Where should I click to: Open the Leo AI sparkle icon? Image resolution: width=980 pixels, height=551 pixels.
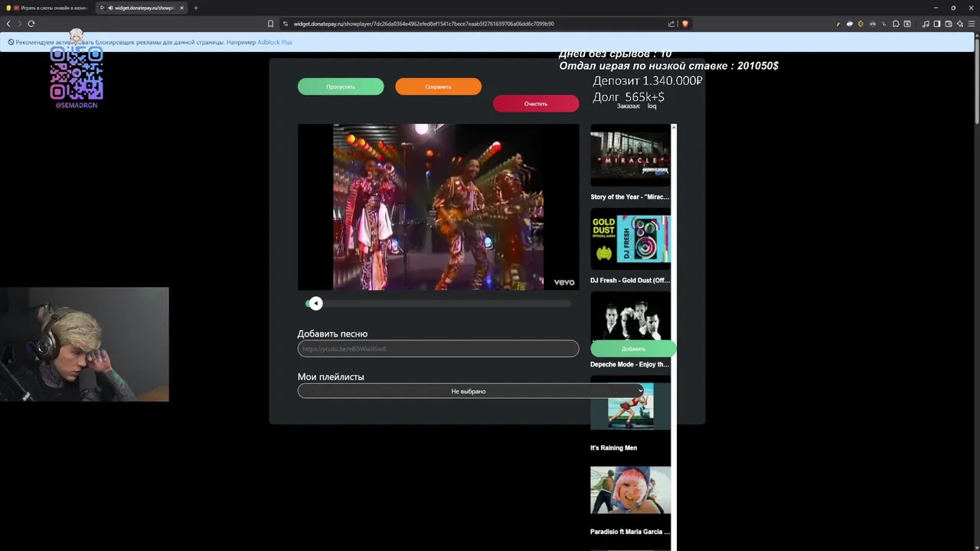[x=960, y=24]
